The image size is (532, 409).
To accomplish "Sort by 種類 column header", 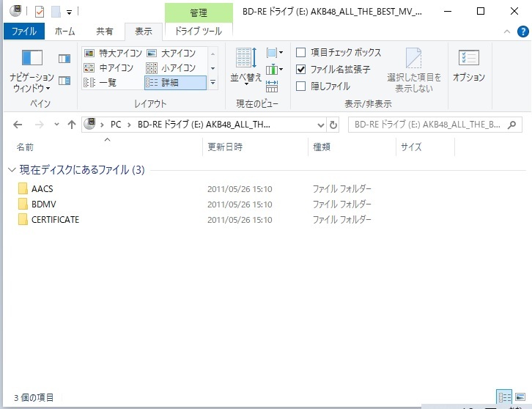I will [x=352, y=147].
